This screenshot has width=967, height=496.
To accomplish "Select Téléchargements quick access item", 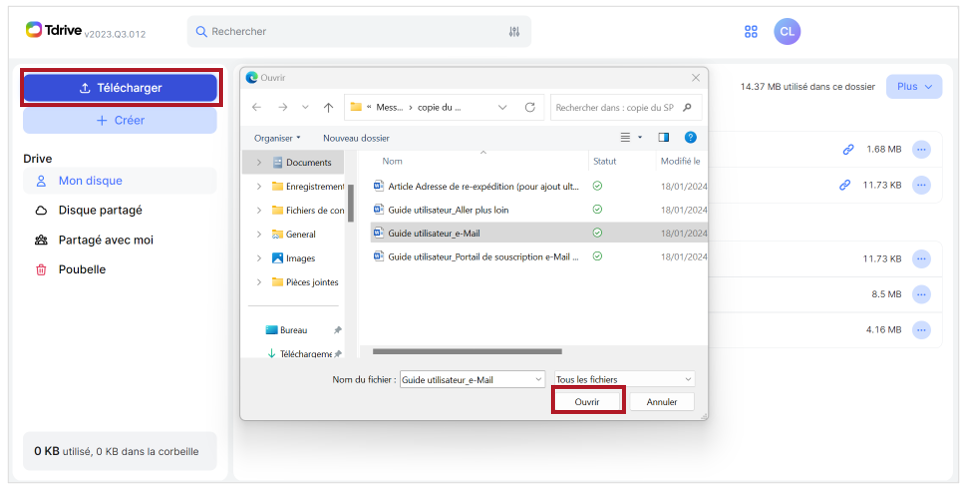I will (x=300, y=354).
